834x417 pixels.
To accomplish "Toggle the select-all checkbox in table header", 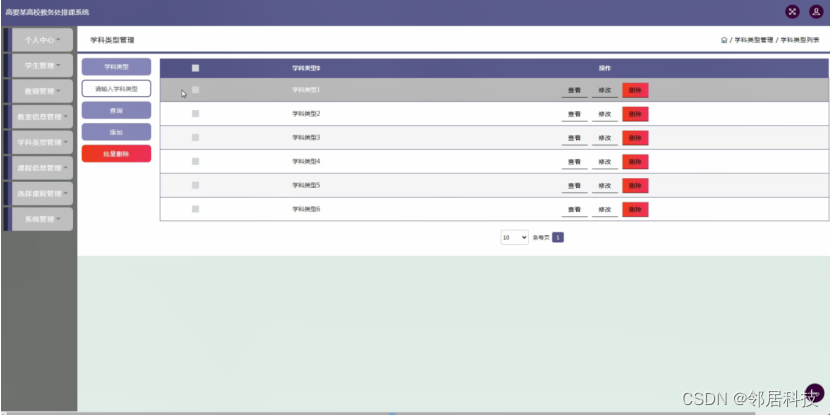I will coord(195,68).
